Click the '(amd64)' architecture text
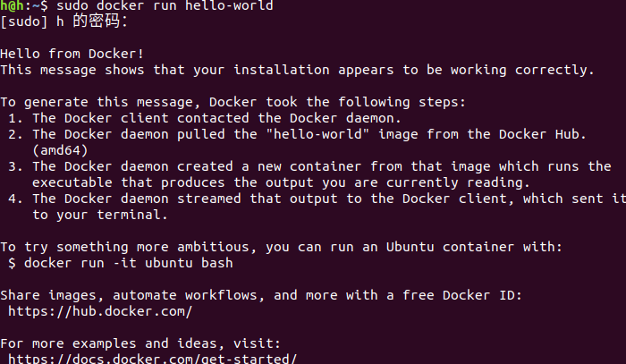 (60, 150)
